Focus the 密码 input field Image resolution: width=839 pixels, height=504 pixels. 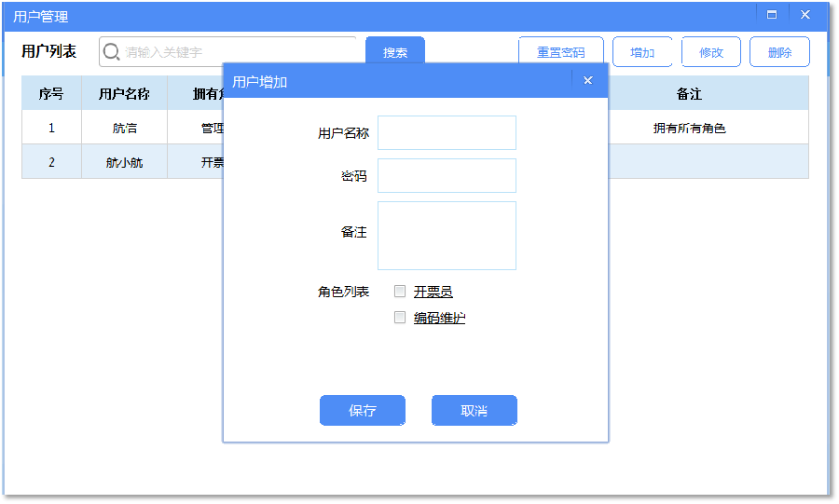click(447, 175)
